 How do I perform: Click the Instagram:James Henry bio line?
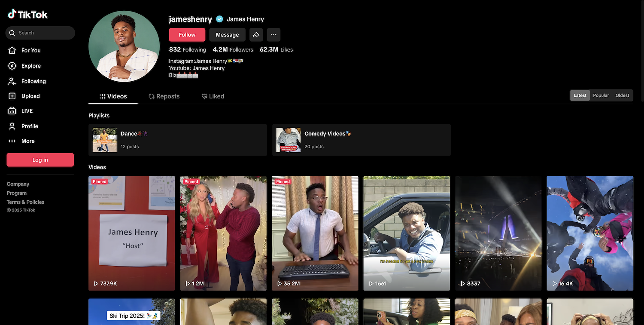[206, 61]
